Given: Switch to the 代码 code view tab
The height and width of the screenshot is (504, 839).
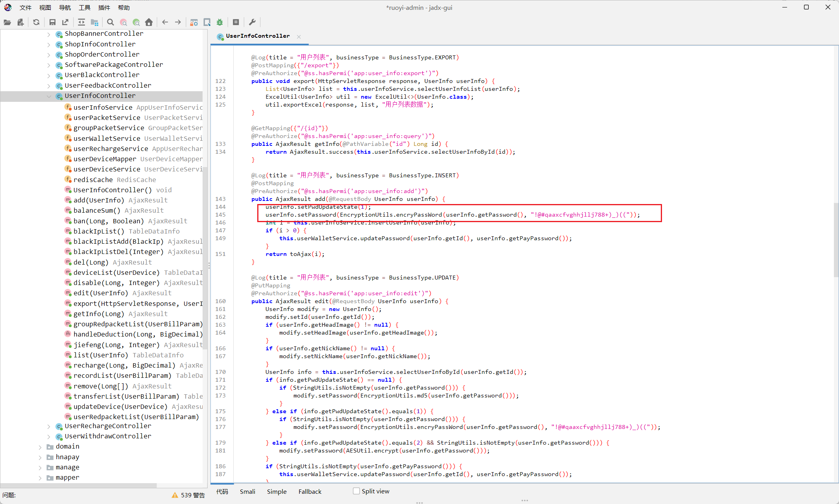Looking at the screenshot, I should point(222,491).
